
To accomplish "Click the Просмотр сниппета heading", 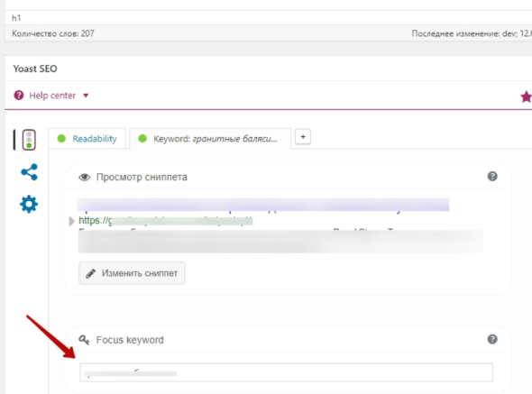I will 142,177.
